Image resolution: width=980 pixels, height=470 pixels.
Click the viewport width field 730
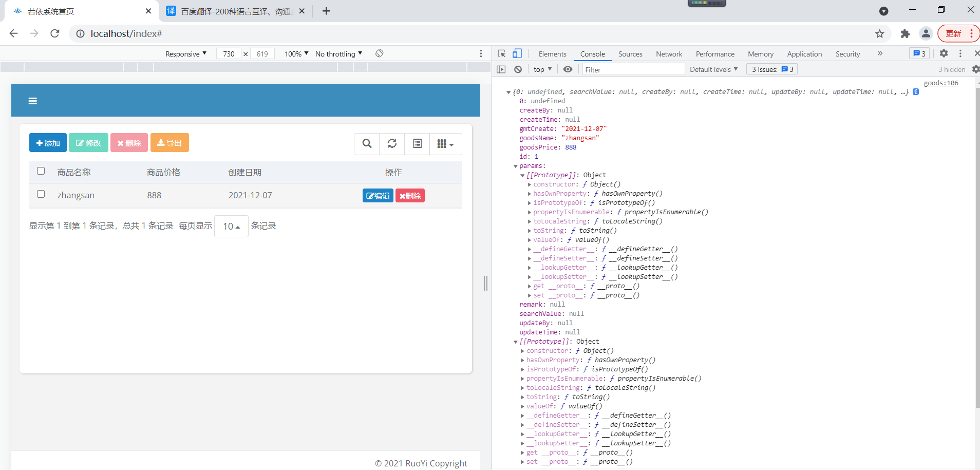tap(229, 53)
